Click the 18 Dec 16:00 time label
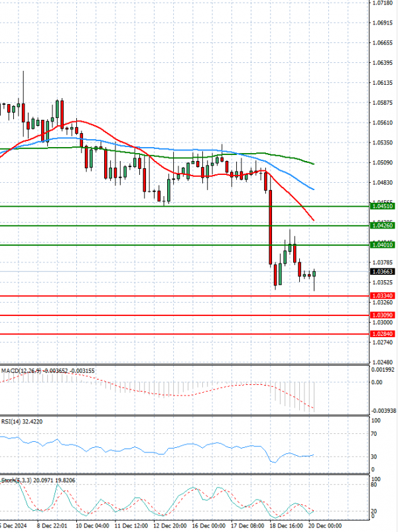398x532 pixels. (x=286, y=526)
